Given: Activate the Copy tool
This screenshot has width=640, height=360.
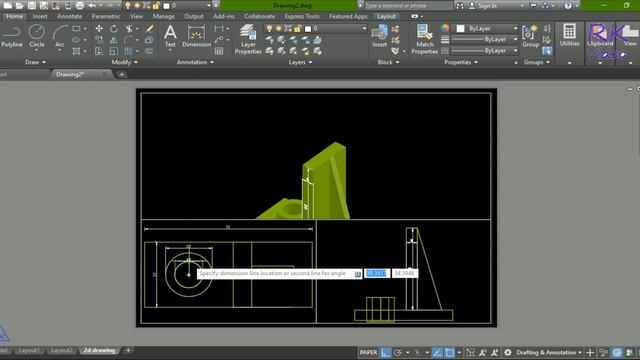Looking at the screenshot, I should pyautogui.click(x=99, y=40).
